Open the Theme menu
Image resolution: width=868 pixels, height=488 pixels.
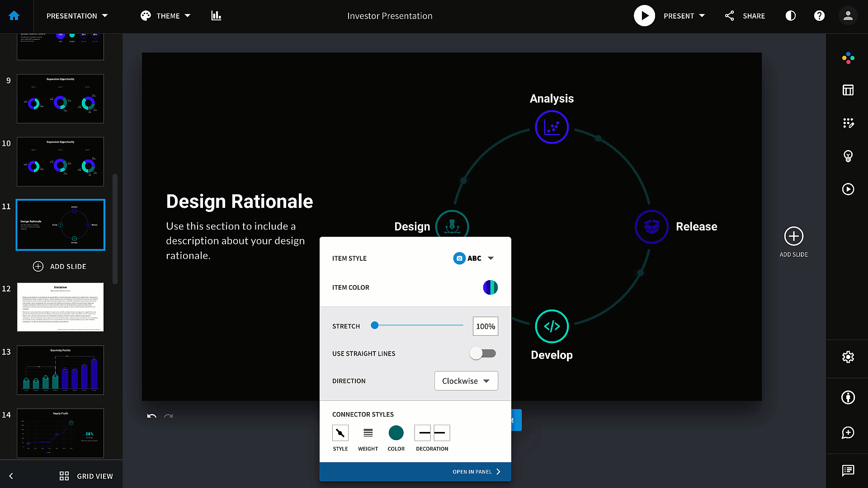coord(165,16)
